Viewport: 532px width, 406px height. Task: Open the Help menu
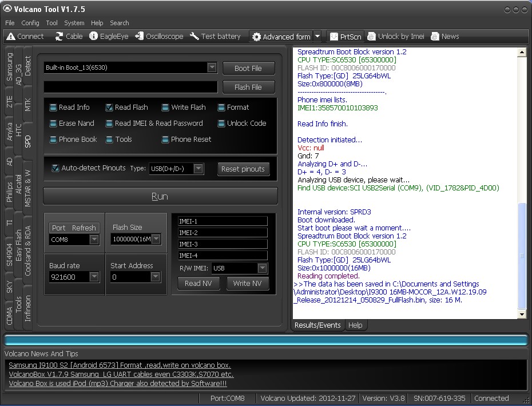(x=97, y=23)
